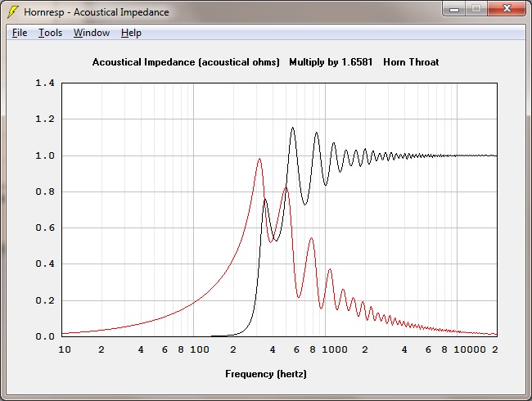Click the 0.0 y-axis value

pos(45,336)
